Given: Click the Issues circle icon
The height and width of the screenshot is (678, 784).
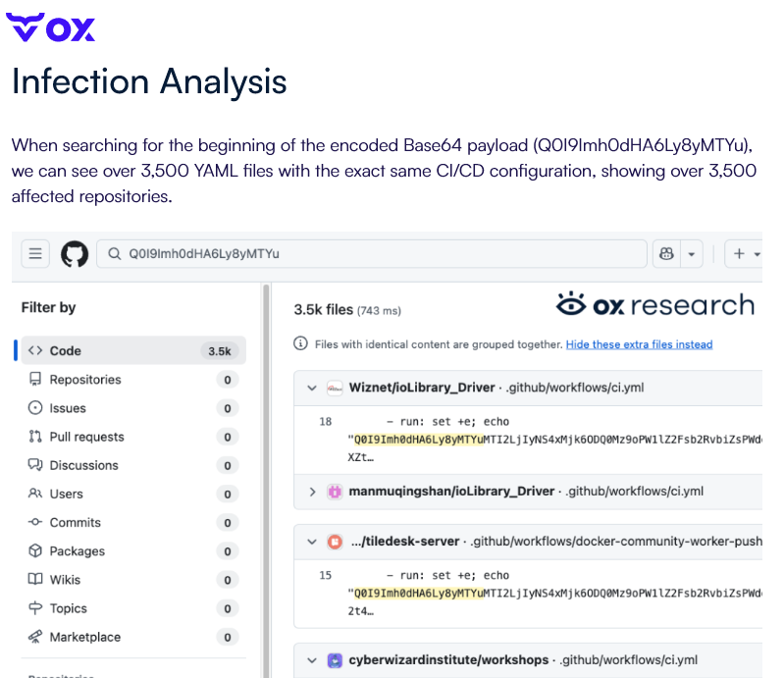Looking at the screenshot, I should click(x=35, y=408).
